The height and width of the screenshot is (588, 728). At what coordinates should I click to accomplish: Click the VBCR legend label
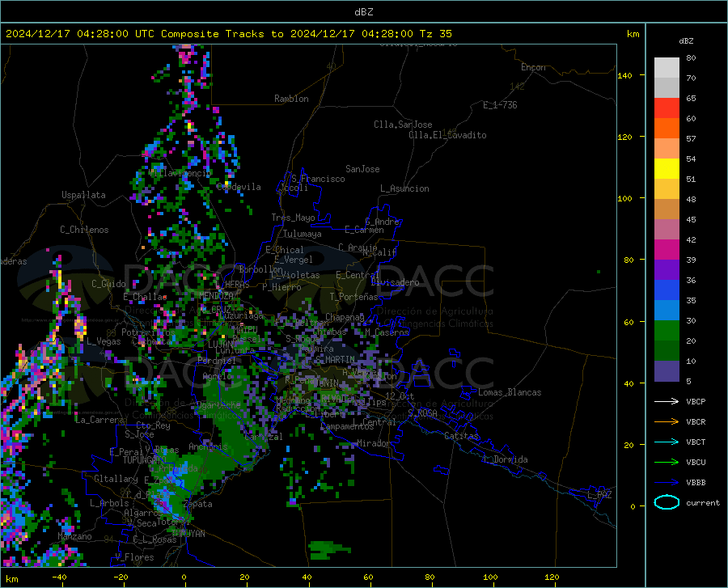point(696,422)
